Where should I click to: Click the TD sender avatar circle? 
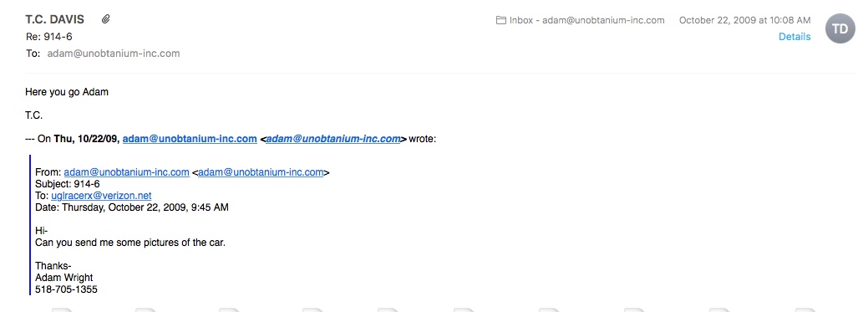coord(840,28)
